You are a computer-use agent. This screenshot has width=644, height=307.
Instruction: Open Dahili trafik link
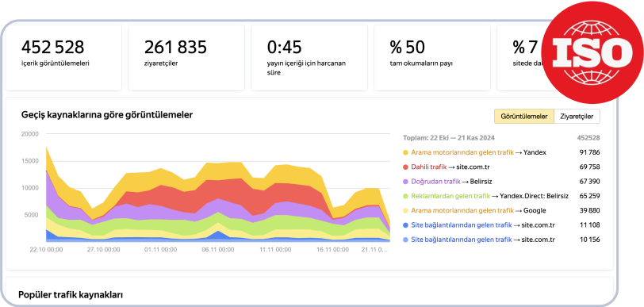[429, 167]
